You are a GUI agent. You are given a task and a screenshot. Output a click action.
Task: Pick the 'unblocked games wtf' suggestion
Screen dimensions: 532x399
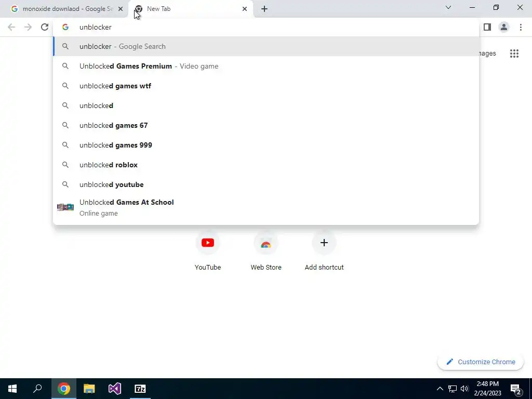266,86
